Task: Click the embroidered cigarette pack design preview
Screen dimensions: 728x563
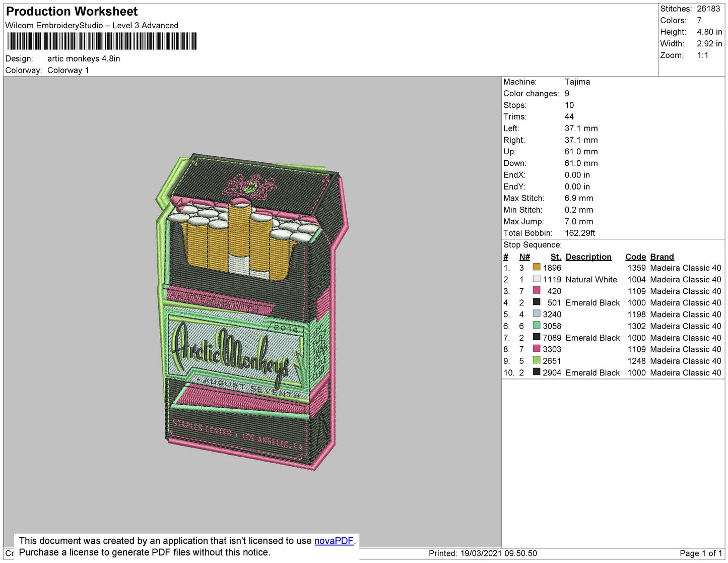Action: pos(251,311)
